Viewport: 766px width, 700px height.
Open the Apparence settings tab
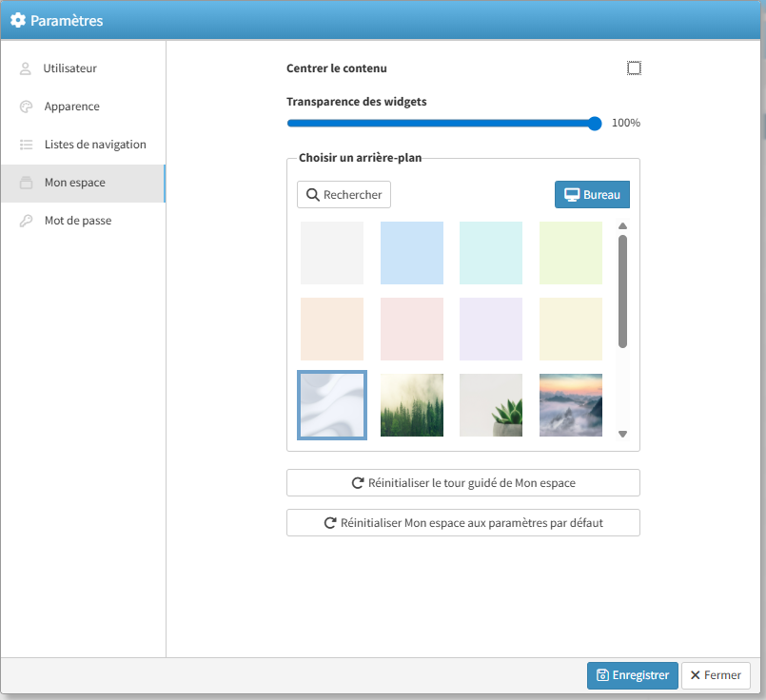[71, 107]
